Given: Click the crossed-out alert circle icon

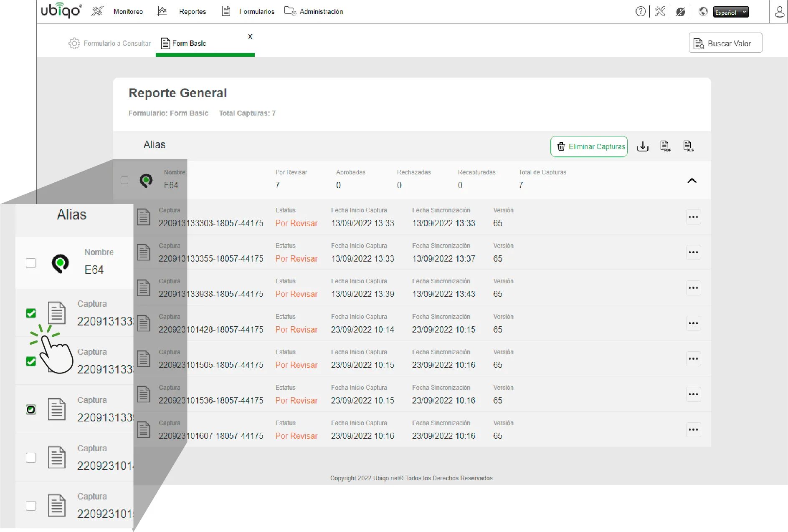Looking at the screenshot, I should pos(680,12).
